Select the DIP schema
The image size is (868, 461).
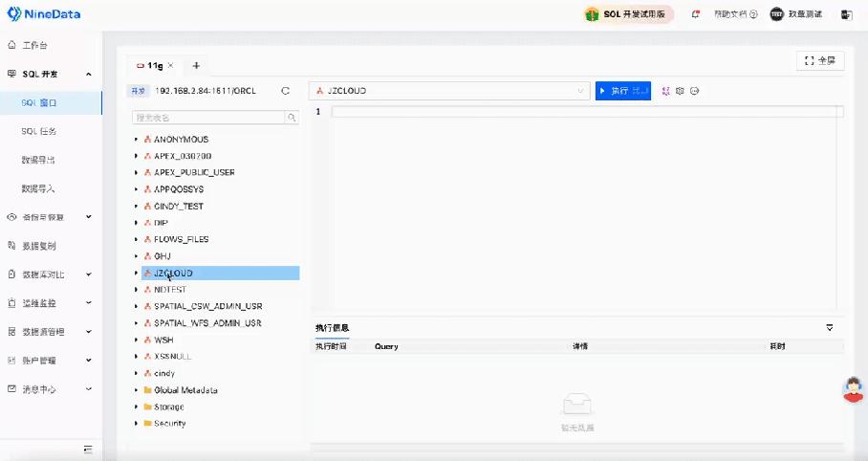click(162, 223)
